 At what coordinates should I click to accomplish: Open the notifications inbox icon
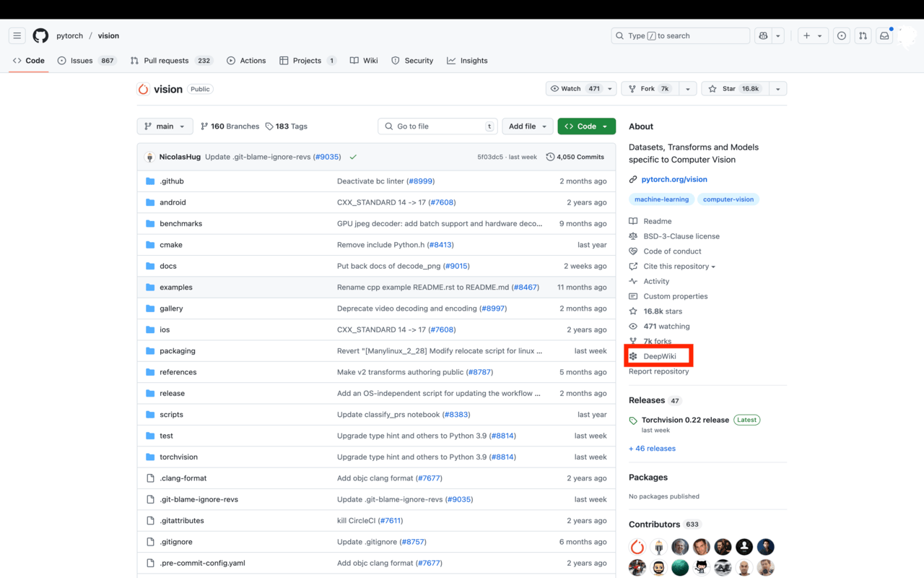pos(884,35)
